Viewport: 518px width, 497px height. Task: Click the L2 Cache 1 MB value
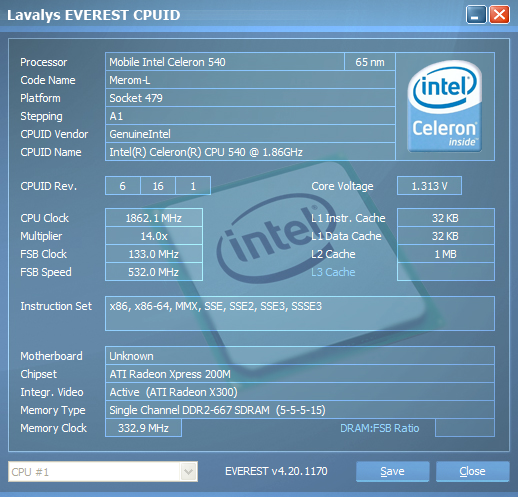[446, 254]
